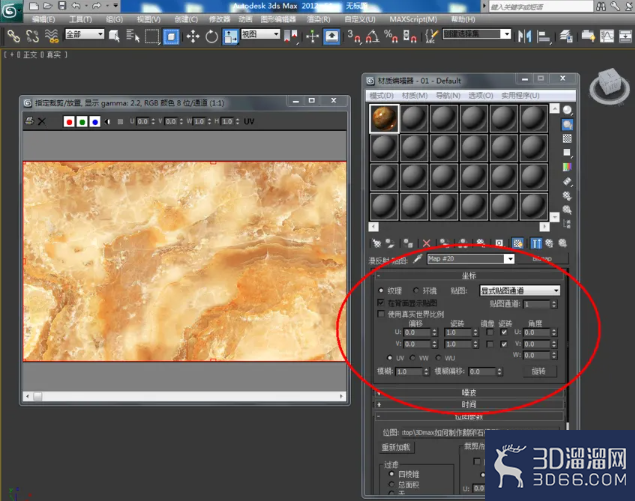This screenshot has height=501, width=635.
Task: Activate the Select and Move tool
Action: pyautogui.click(x=193, y=37)
